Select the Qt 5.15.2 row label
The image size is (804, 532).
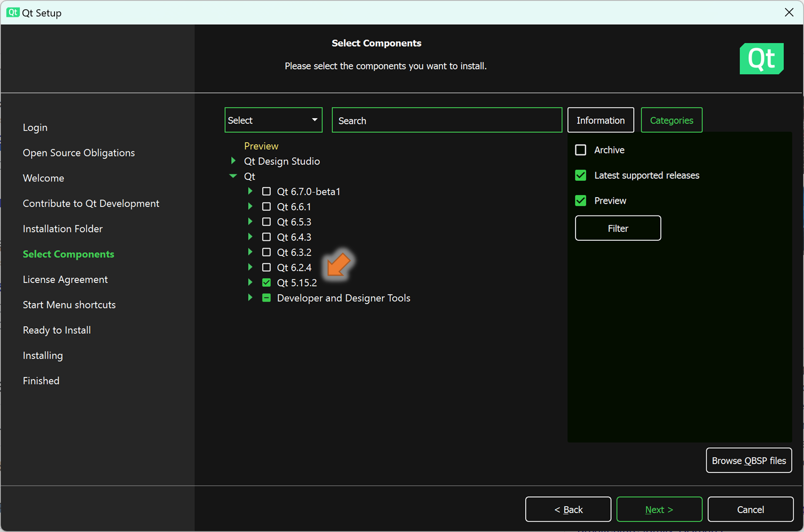297,282
